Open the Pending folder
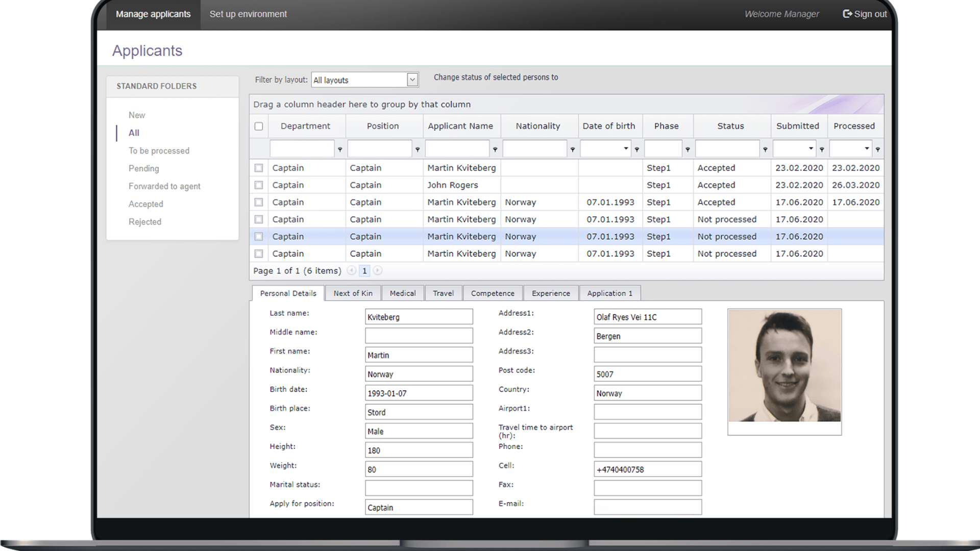Viewport: 980px width, 551px height. click(x=143, y=168)
